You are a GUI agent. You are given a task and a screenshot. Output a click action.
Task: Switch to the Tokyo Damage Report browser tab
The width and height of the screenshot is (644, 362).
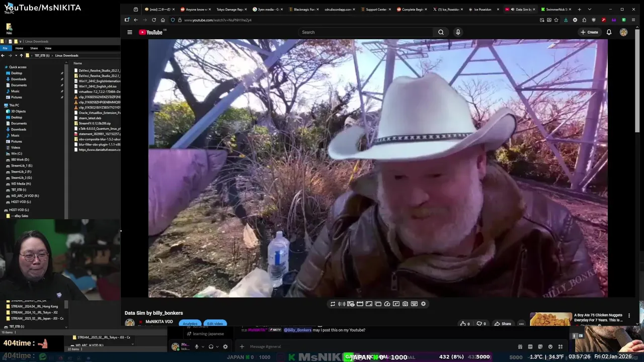coord(231,9)
